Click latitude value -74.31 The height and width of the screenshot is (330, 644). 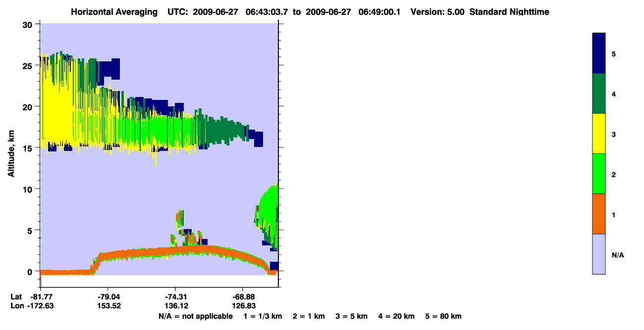pyautogui.click(x=176, y=296)
